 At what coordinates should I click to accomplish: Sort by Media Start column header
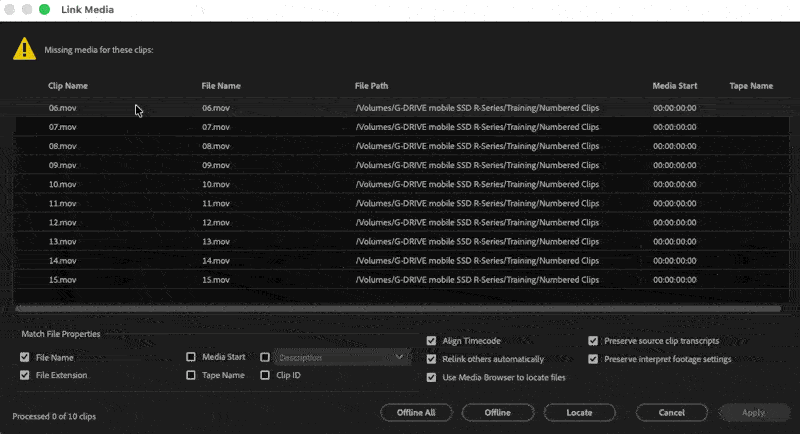[674, 86]
